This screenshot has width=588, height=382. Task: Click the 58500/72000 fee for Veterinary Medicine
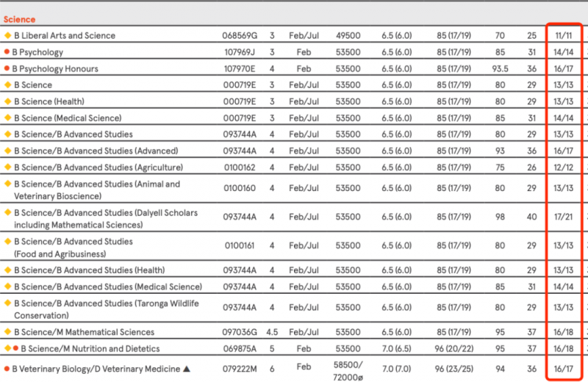(348, 371)
